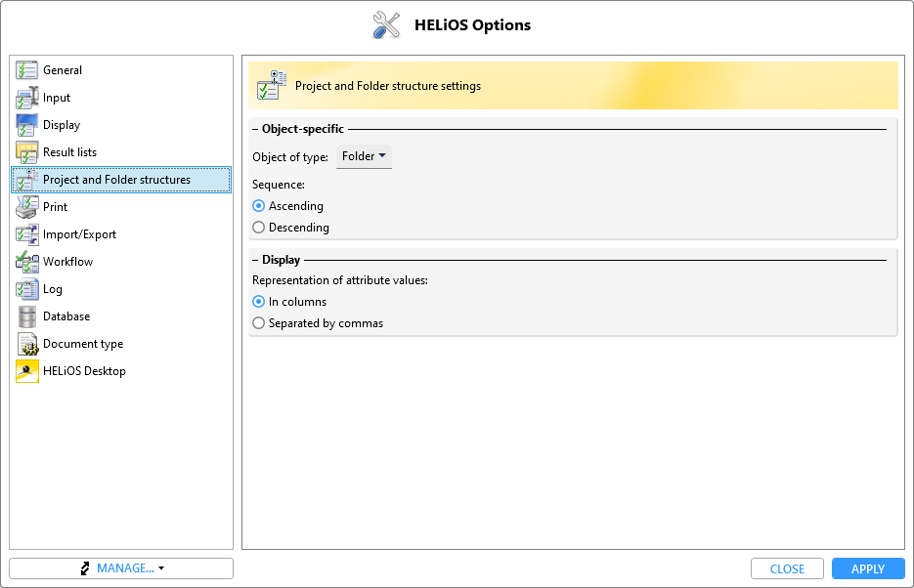
Task: Click the CLOSE button
Action: 787,568
